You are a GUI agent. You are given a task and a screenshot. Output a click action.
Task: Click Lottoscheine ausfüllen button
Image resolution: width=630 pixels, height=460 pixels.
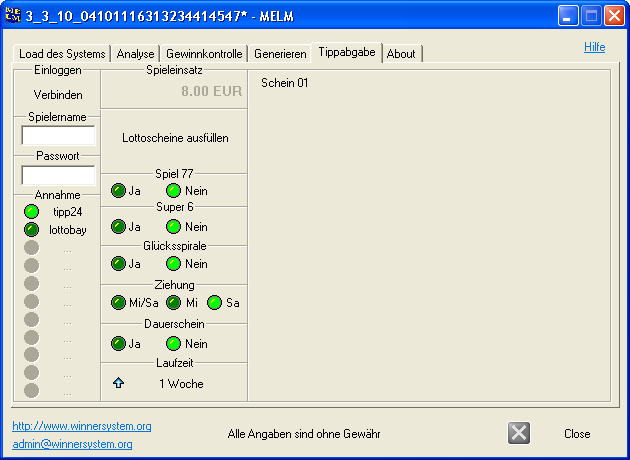tap(175, 138)
